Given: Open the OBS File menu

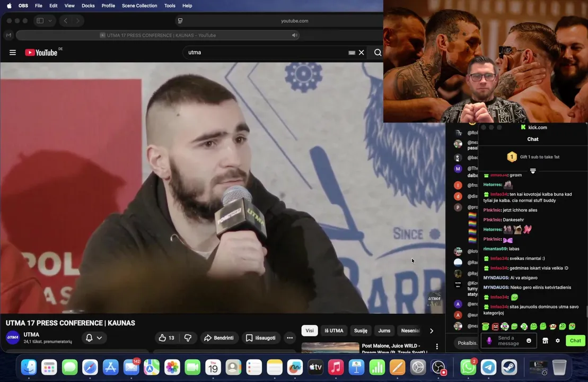Looking at the screenshot, I should 39,6.
